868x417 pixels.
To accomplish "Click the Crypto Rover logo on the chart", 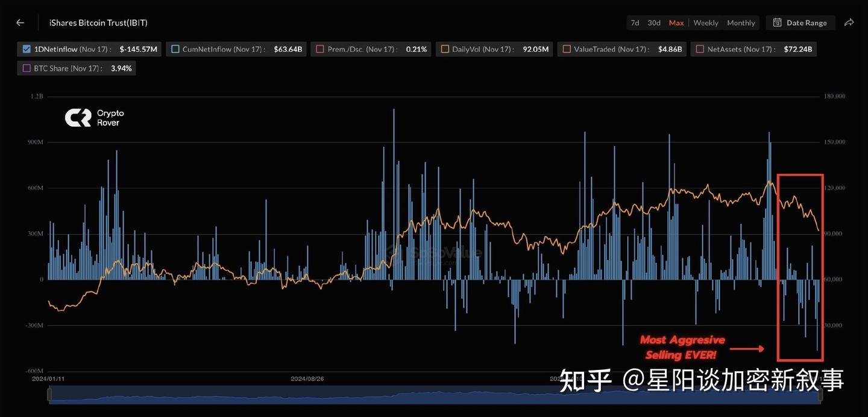I will click(x=93, y=116).
